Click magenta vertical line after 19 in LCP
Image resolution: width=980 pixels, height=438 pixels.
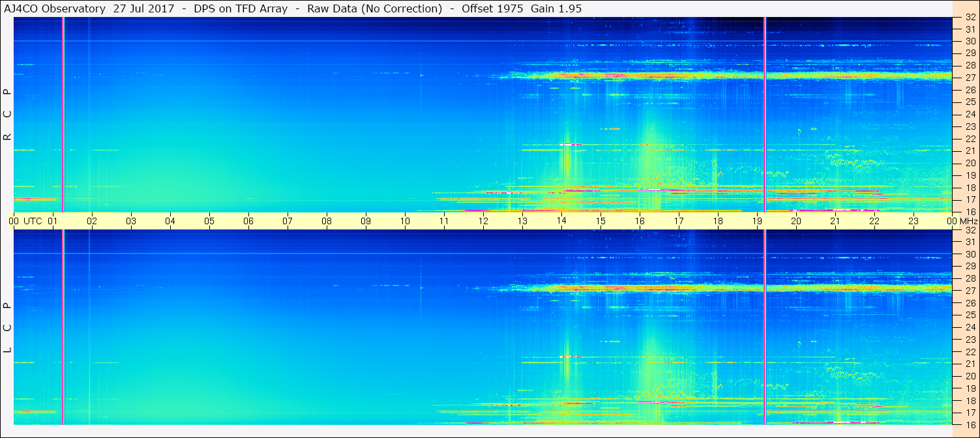(x=765, y=327)
